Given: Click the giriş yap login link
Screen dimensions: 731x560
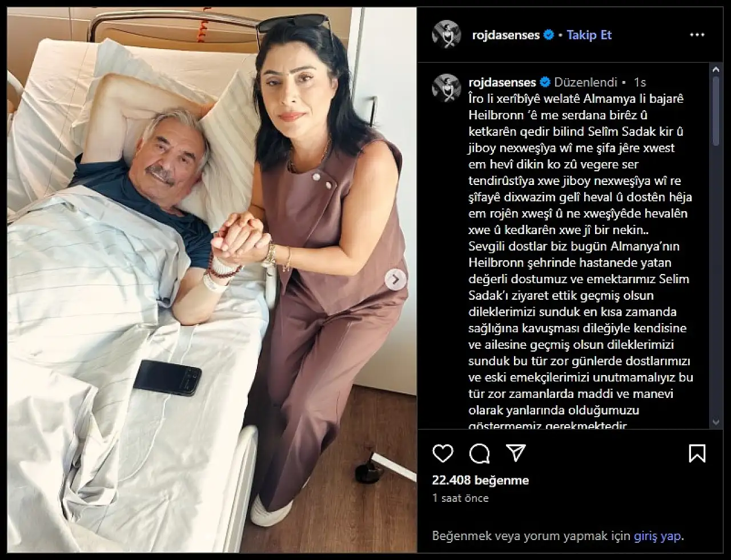Looking at the screenshot, I should point(657,536).
